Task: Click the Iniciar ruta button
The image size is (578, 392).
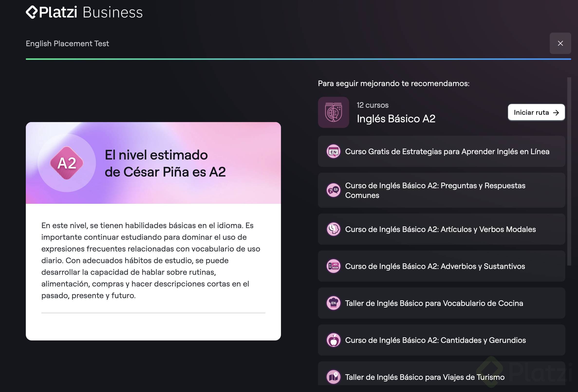Action: (536, 113)
